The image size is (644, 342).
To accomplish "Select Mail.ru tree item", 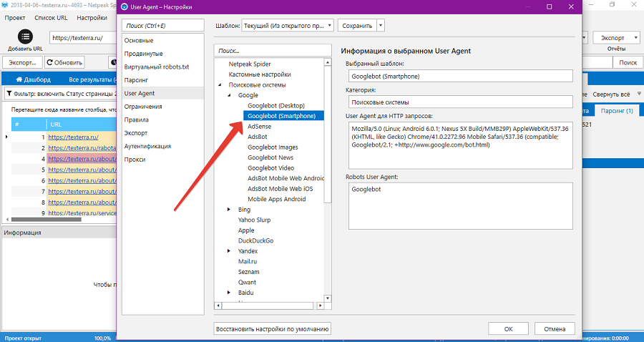I will pyautogui.click(x=248, y=261).
